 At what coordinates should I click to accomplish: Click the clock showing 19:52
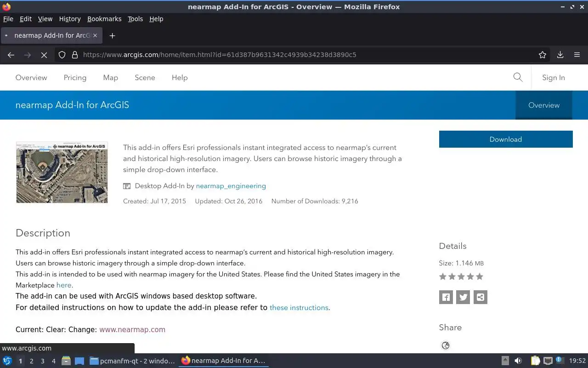click(x=577, y=361)
